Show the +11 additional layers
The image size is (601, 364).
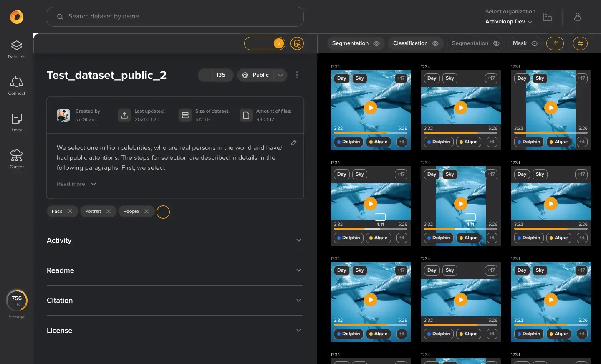[555, 43]
